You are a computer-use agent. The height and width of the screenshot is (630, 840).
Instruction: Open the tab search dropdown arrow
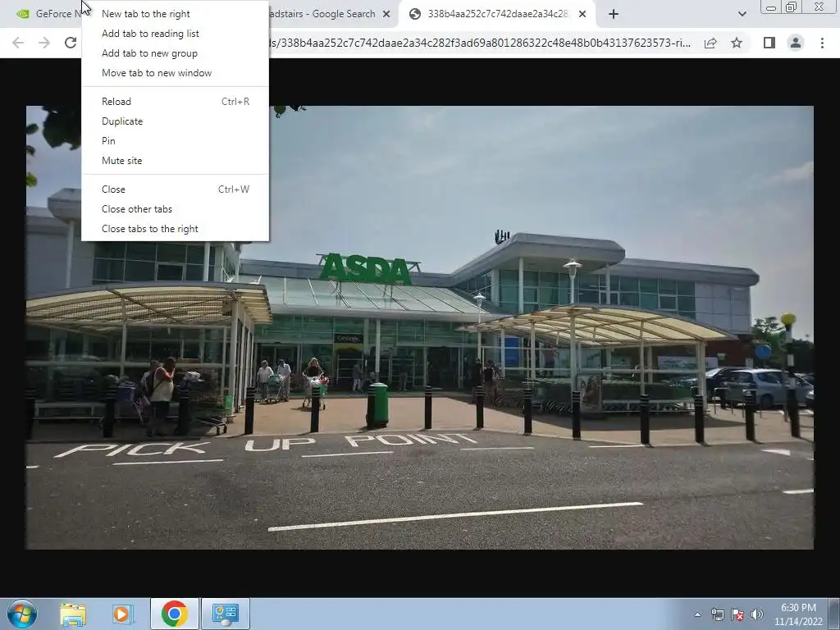pos(742,14)
